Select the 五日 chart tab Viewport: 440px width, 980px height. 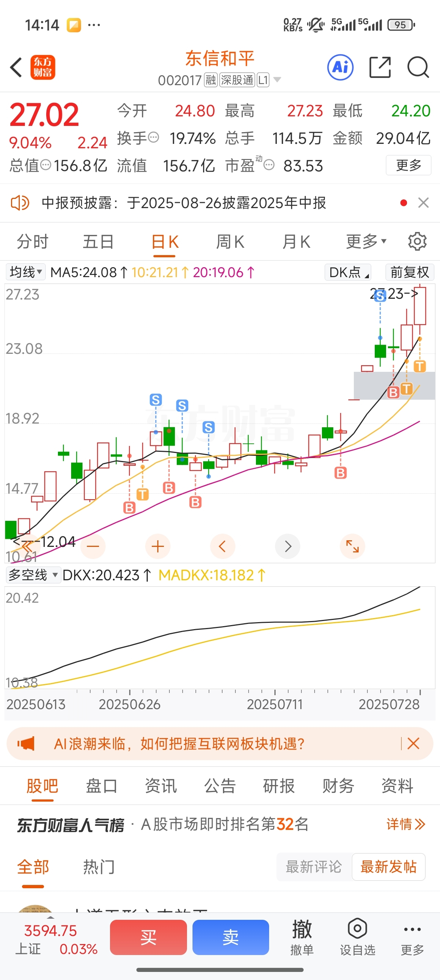click(x=98, y=241)
